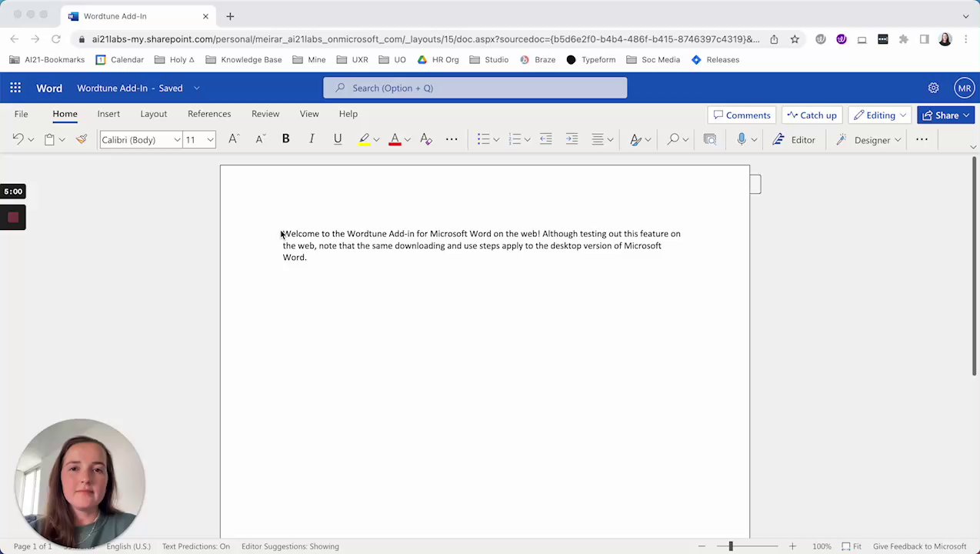Select the Format Painter brush
Image resolution: width=980 pixels, height=554 pixels.
click(x=82, y=139)
